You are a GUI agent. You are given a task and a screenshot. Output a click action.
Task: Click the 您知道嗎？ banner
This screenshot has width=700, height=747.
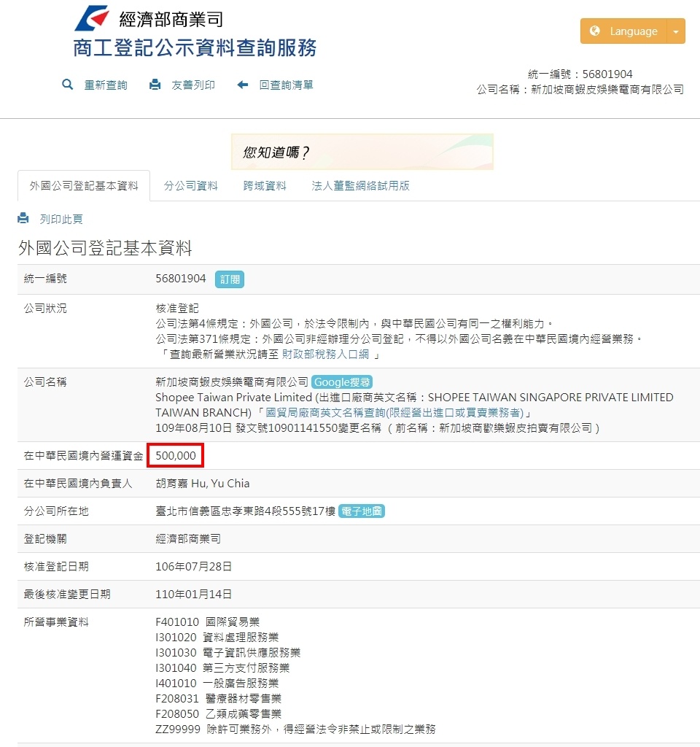pos(362,152)
